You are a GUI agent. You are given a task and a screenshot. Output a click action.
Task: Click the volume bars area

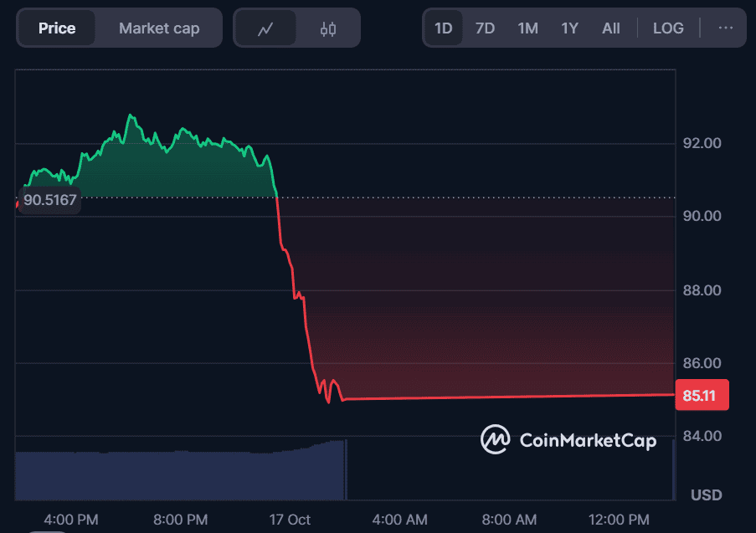coord(180,475)
